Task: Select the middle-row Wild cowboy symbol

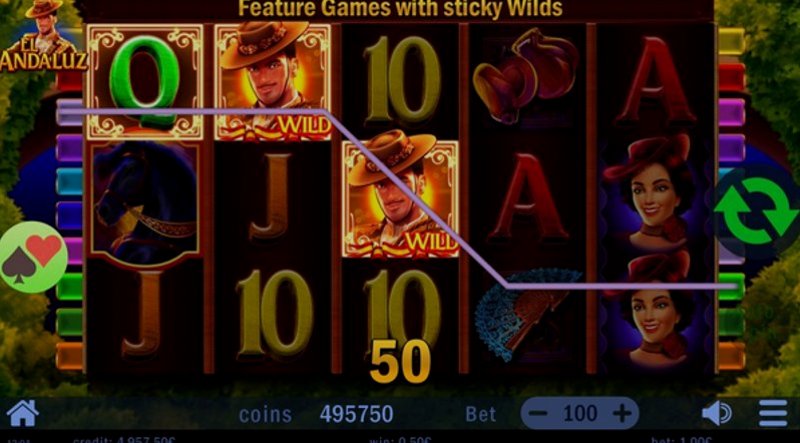Action: [x=401, y=199]
